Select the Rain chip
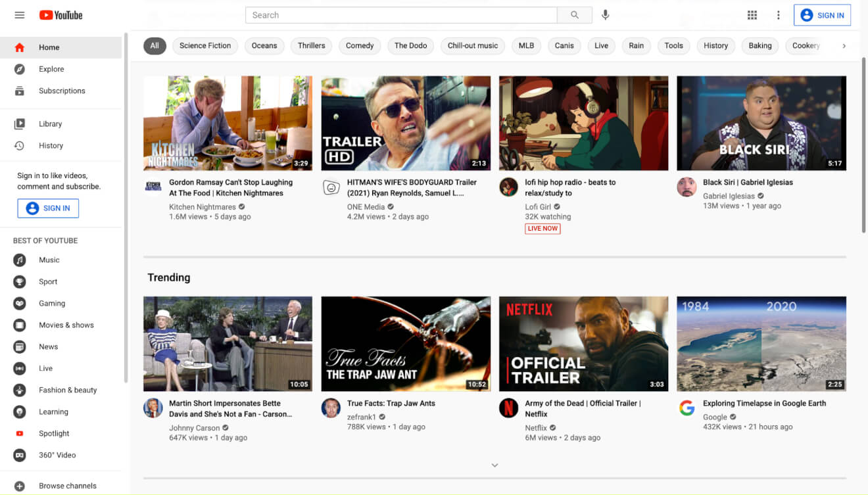Viewport: 868px width, 495px height. coord(637,45)
